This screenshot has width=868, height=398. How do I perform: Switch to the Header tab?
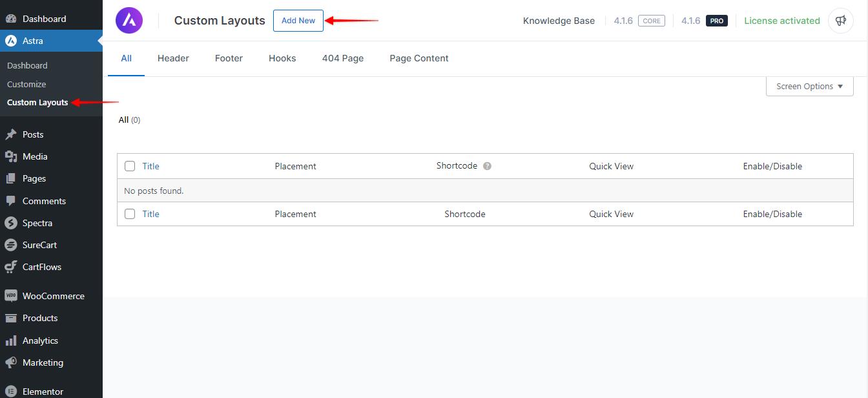(173, 58)
